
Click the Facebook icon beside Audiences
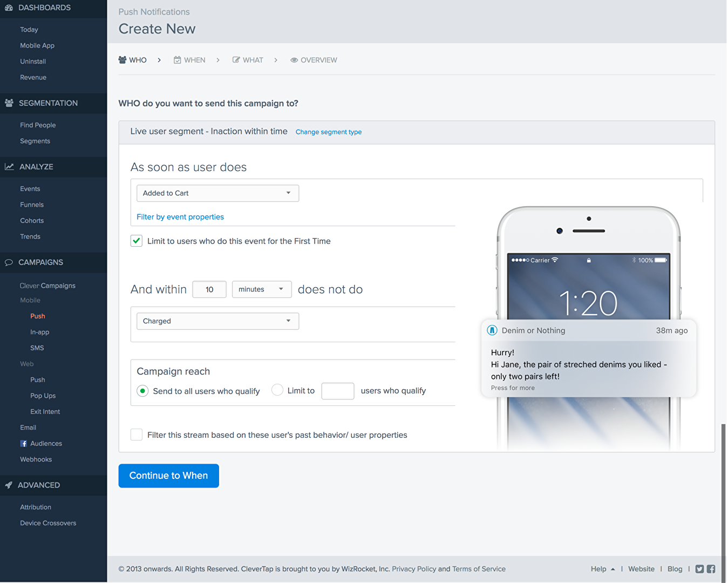pyautogui.click(x=24, y=444)
